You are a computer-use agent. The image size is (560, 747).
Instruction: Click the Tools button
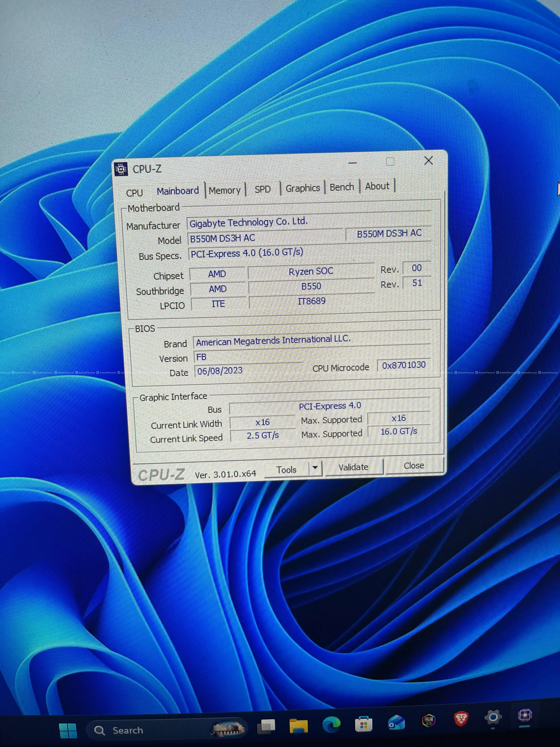click(286, 470)
